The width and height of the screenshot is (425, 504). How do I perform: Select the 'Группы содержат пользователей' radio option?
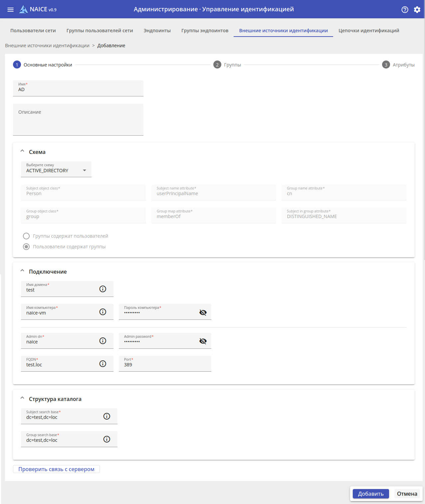coord(26,236)
